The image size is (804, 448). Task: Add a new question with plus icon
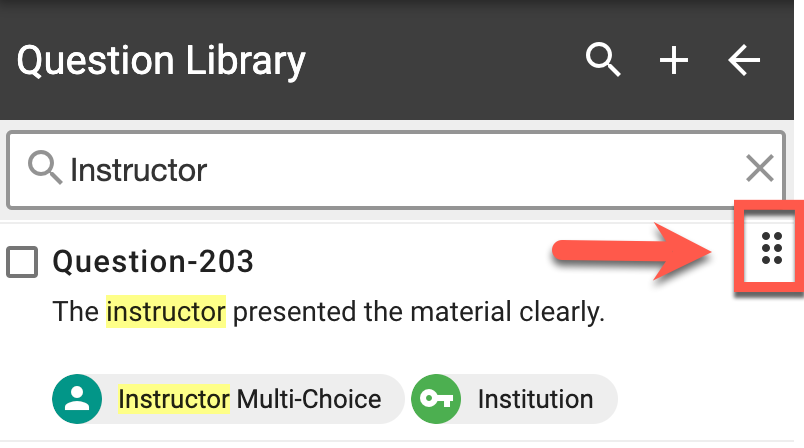click(674, 61)
